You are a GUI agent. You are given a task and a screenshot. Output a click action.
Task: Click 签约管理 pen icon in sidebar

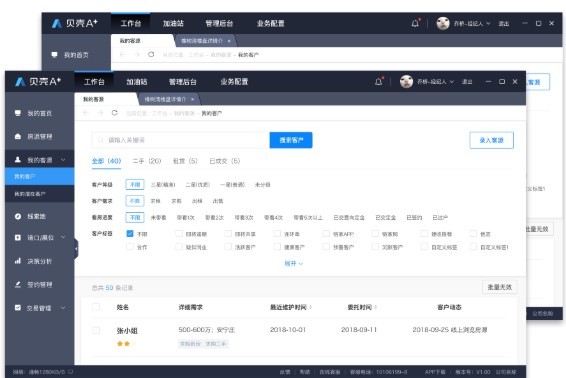click(x=18, y=284)
